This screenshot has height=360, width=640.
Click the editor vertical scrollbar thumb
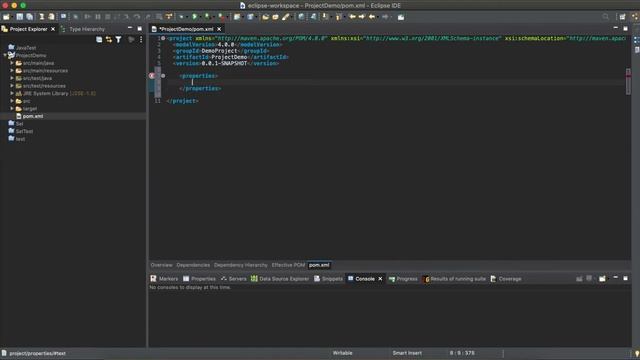628,82
